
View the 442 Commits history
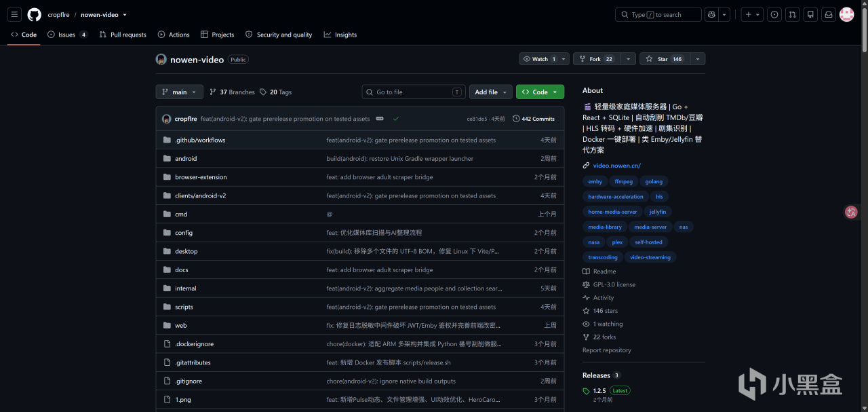click(x=534, y=119)
